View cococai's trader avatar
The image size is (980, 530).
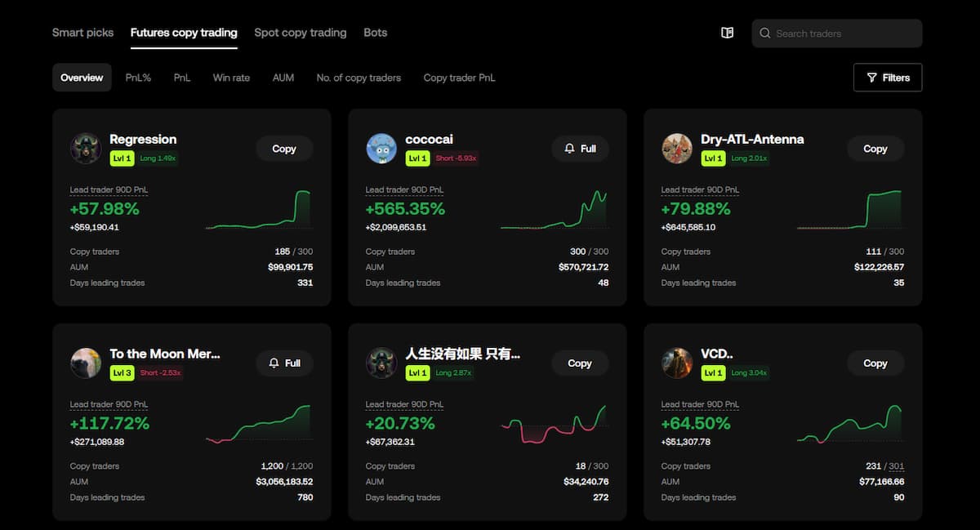coord(381,149)
